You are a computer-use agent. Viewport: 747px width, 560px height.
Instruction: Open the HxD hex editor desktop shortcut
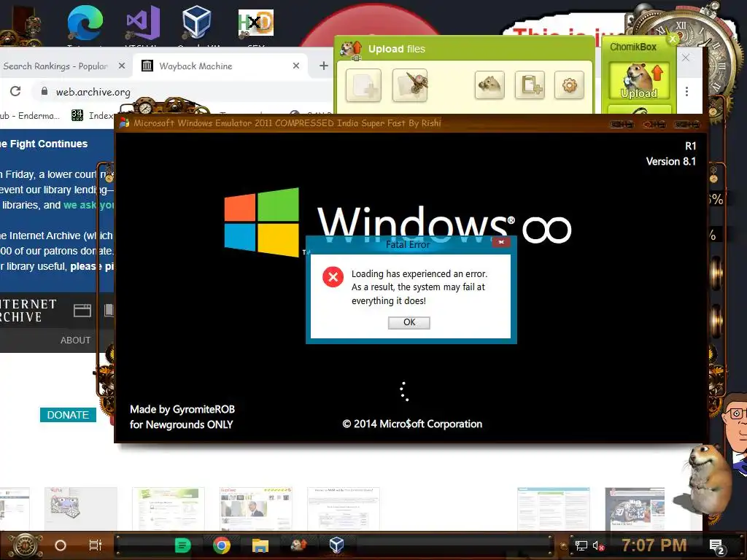pyautogui.click(x=256, y=23)
